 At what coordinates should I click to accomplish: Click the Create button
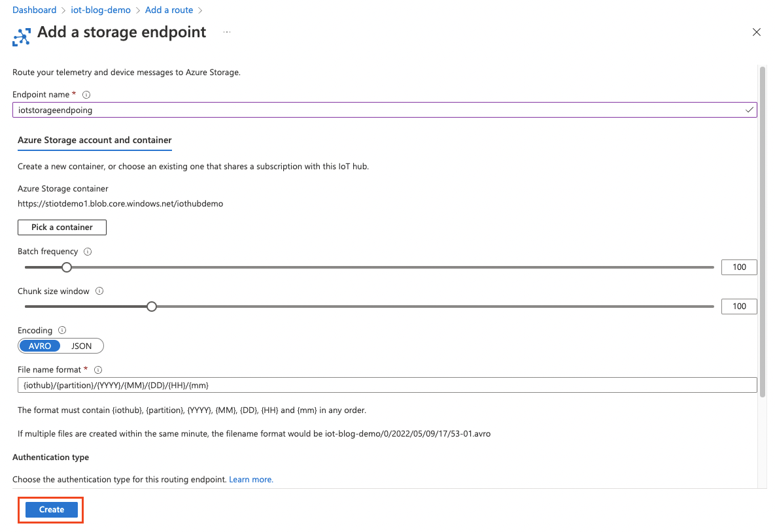(50, 509)
